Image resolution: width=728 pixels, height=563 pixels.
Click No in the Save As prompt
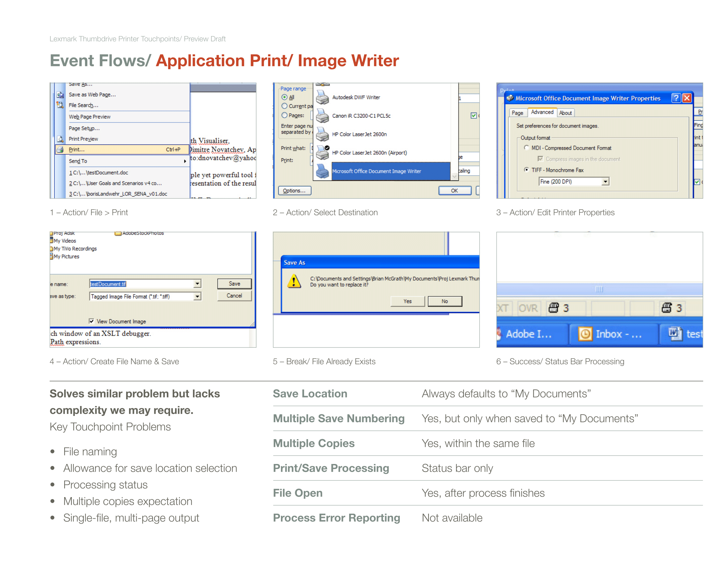tap(445, 301)
